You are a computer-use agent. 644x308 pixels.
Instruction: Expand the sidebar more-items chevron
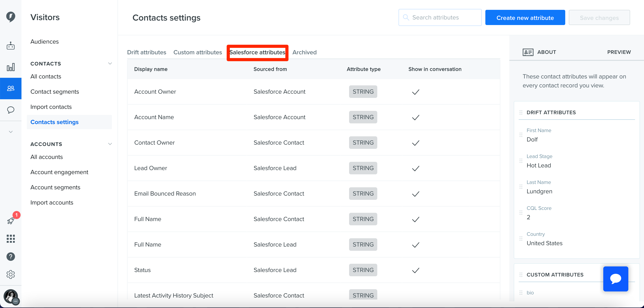[x=11, y=132]
